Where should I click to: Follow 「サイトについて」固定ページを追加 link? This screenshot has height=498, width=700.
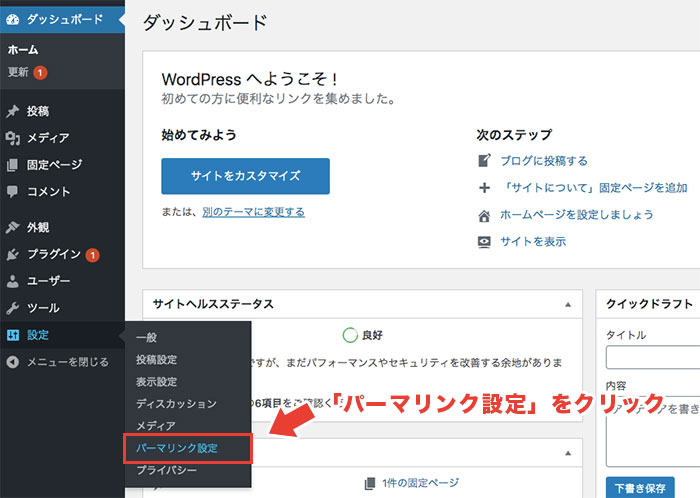coord(594,188)
